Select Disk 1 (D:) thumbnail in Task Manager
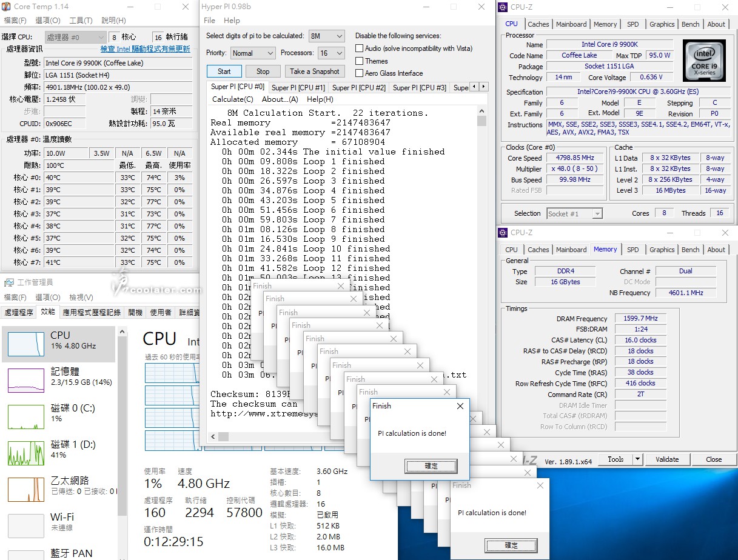Viewport: 738px width, 560px height. [x=25, y=453]
